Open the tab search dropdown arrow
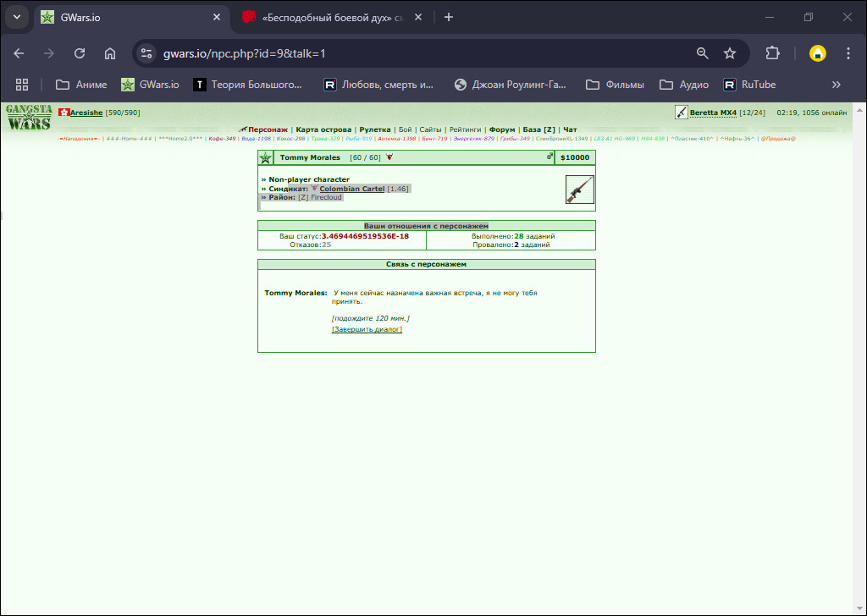 point(17,17)
